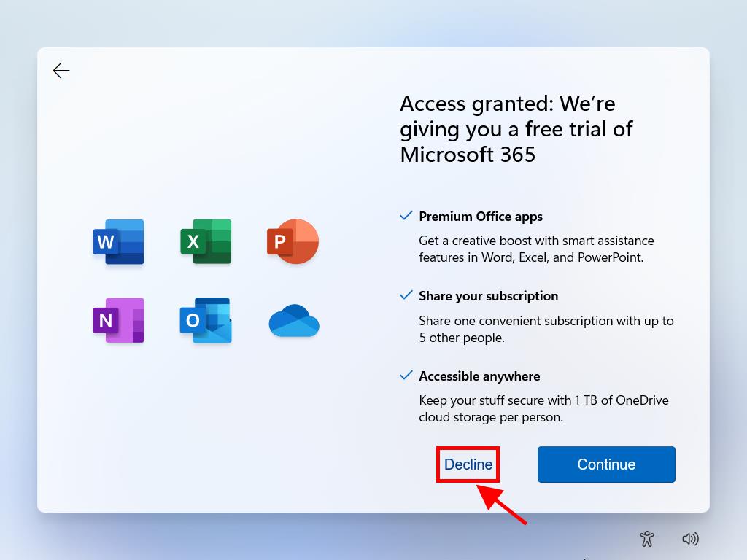Select the PowerPoint icon
This screenshot has width=747, height=560.
293,241
